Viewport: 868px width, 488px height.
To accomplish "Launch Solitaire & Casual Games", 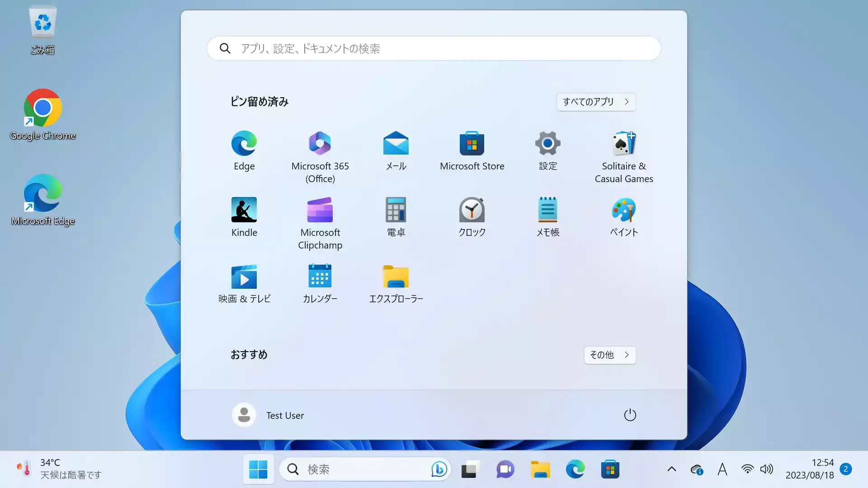I will point(624,157).
